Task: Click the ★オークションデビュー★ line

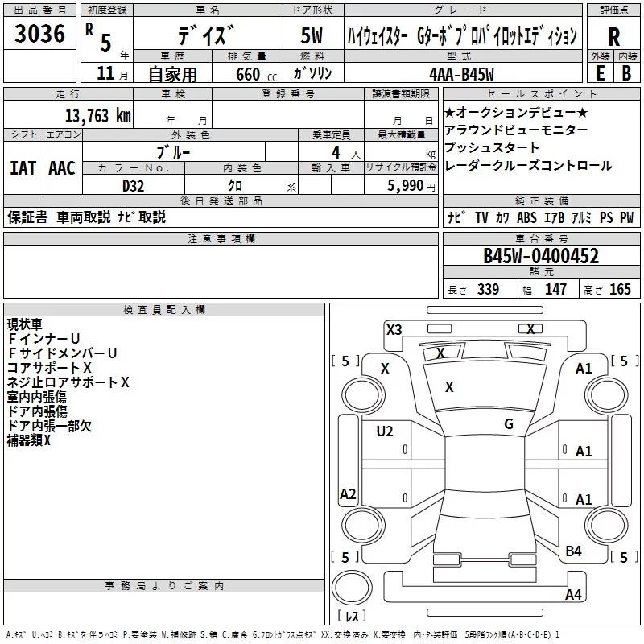Action: (516, 112)
